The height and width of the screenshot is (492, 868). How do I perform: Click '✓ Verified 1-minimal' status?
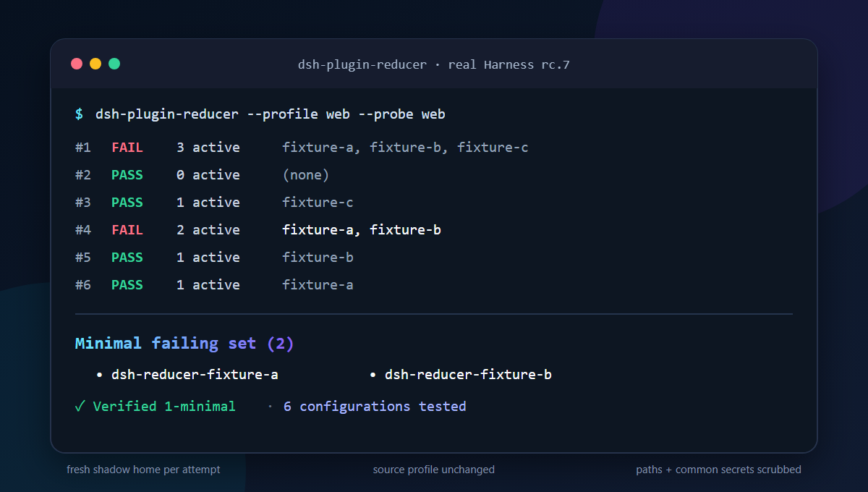[156, 407]
